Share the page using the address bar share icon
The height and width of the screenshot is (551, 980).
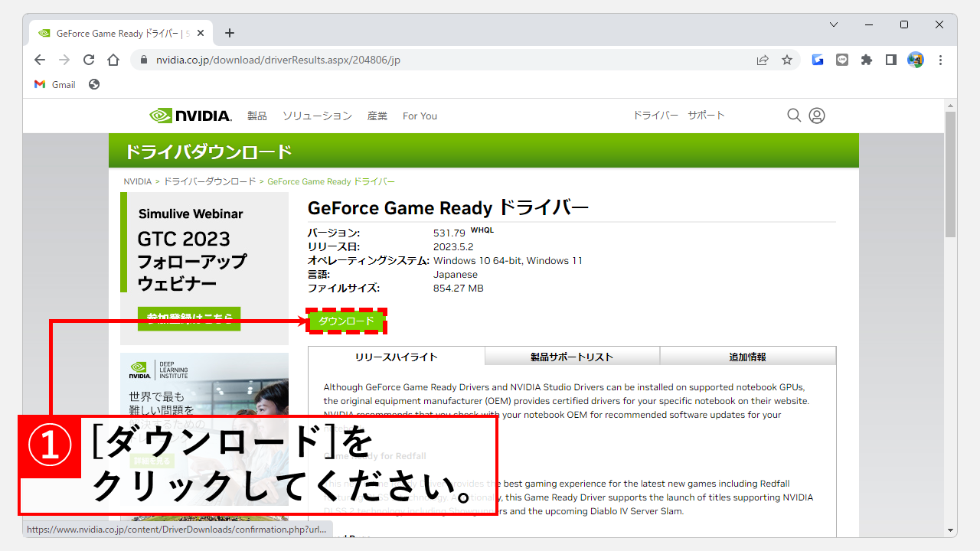coord(763,59)
